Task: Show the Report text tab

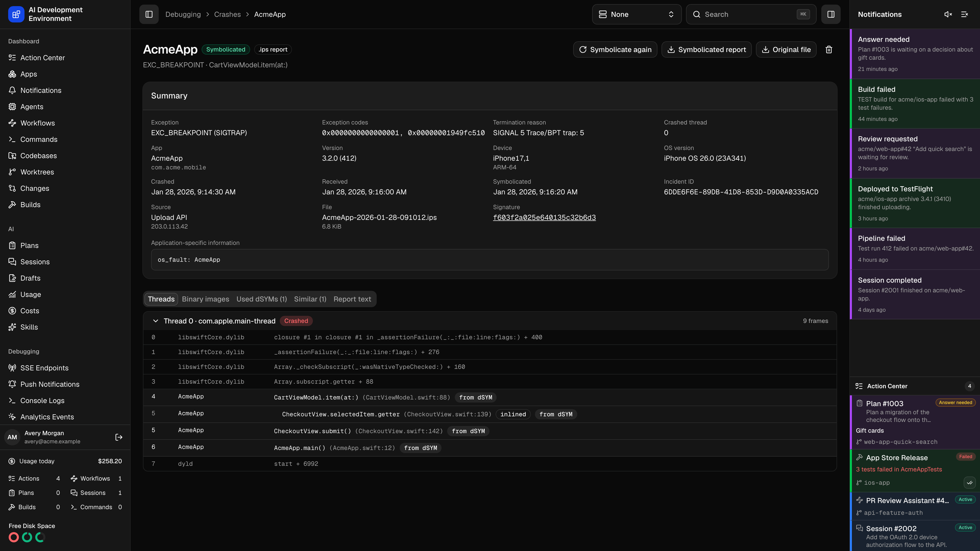Action: point(352,299)
